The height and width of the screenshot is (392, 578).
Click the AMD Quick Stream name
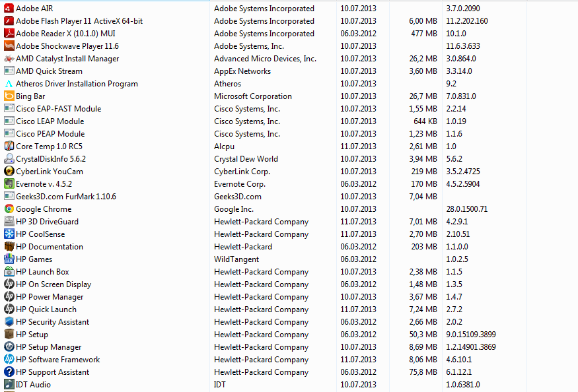tap(49, 71)
